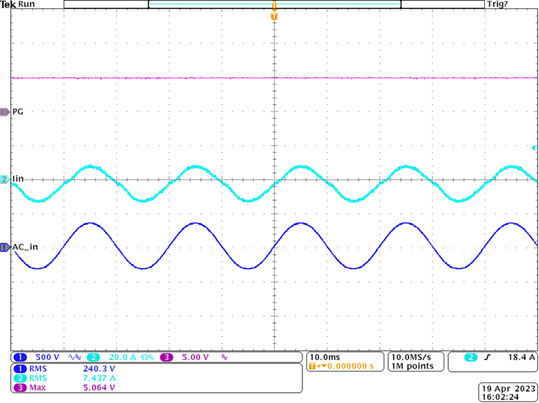
Task: Click the channel 1 badge showing 500 V
Action: (20, 357)
